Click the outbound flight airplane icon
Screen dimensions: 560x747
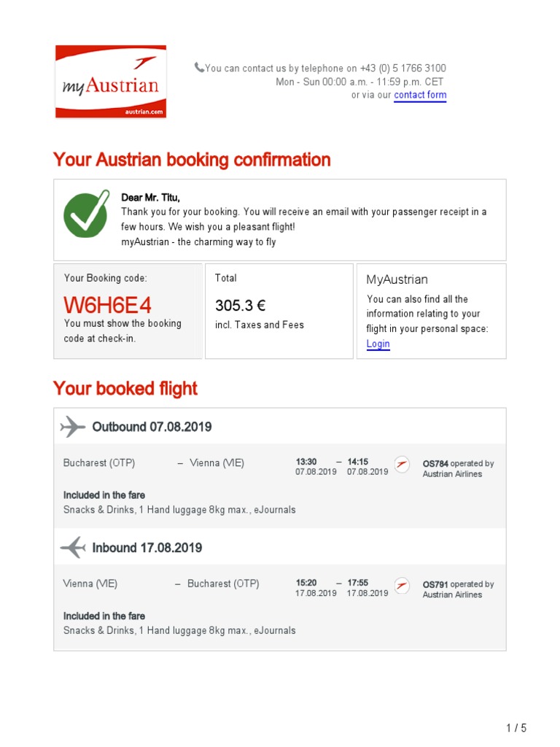tap(72, 427)
